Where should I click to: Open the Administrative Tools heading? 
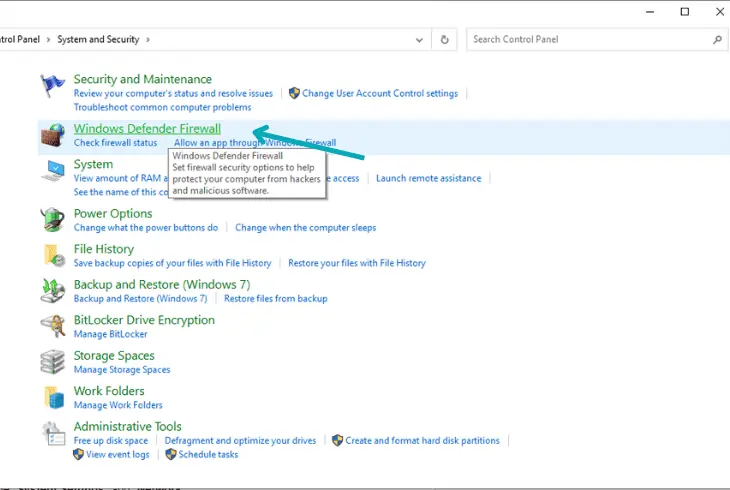[x=128, y=426]
